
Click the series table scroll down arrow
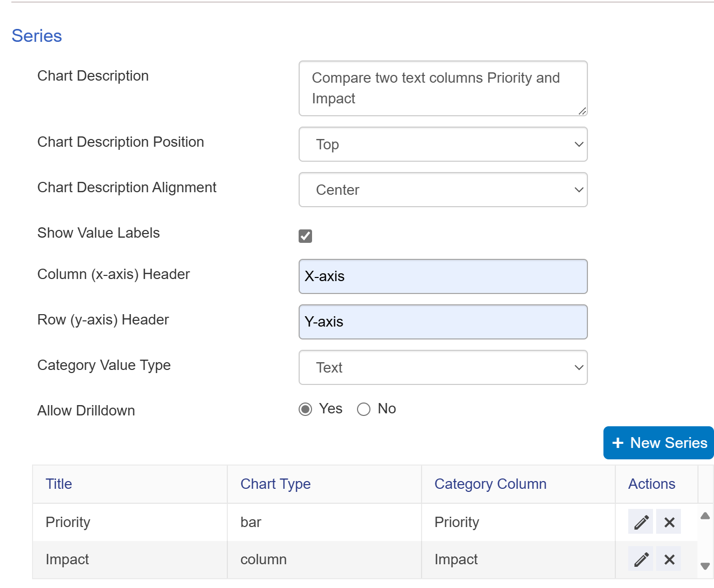click(705, 566)
